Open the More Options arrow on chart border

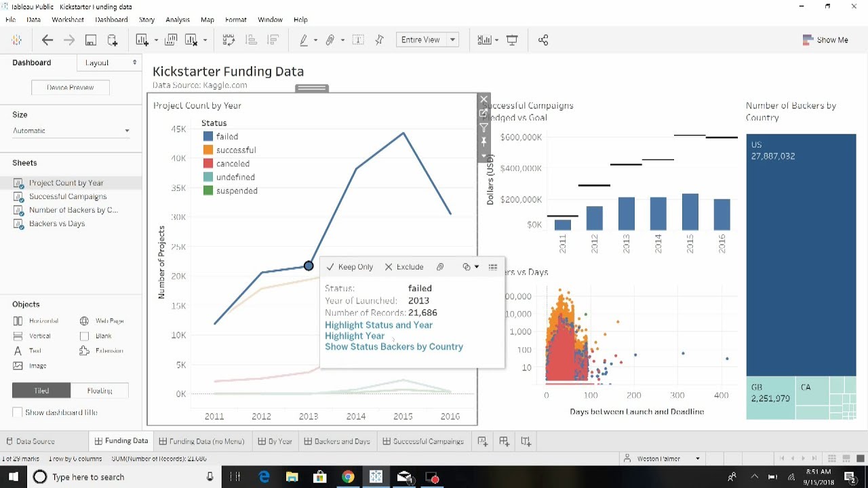click(484, 155)
